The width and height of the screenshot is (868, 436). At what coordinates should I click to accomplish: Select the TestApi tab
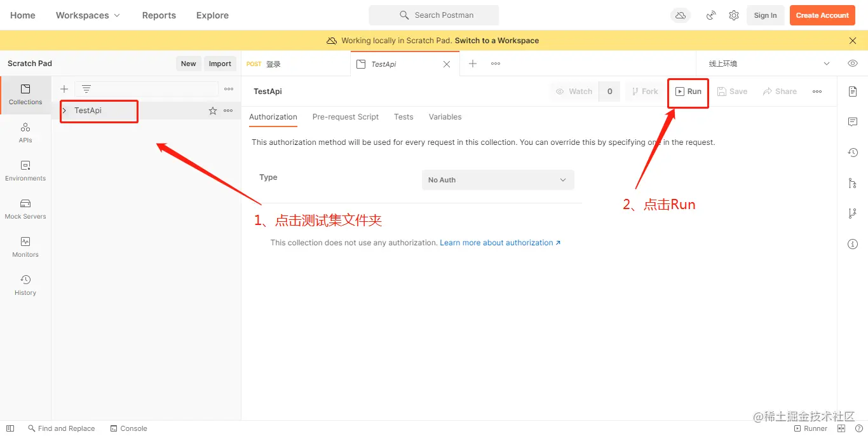404,64
